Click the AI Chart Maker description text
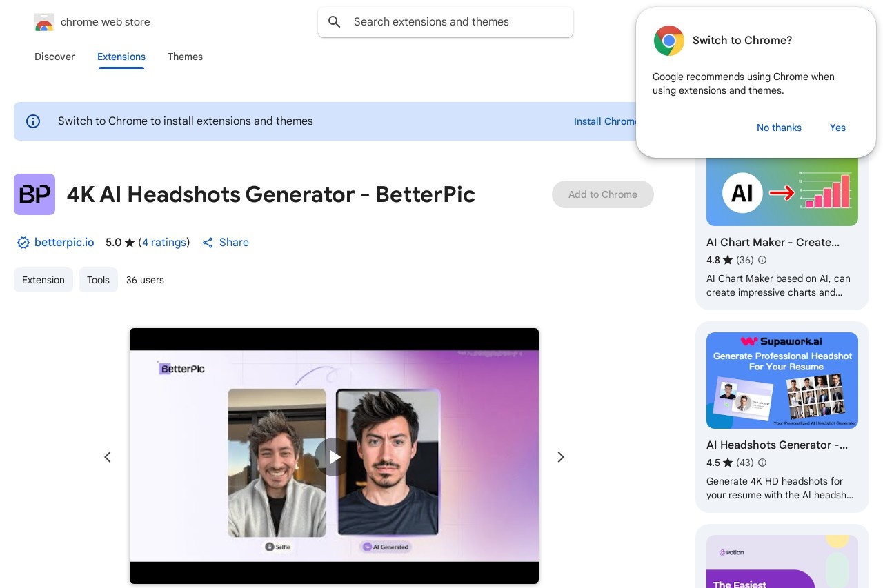The height and width of the screenshot is (588, 883). coord(778,285)
